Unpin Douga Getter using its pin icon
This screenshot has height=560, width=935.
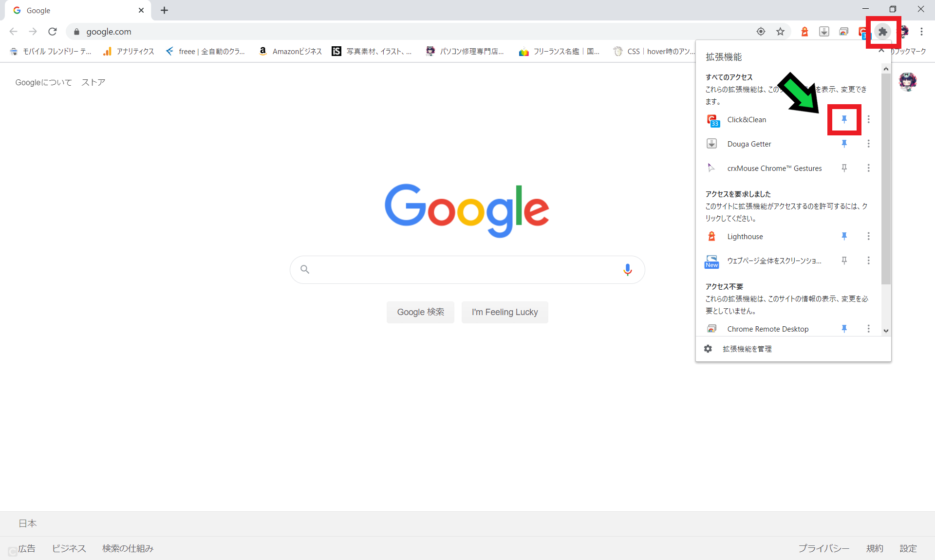pyautogui.click(x=844, y=144)
